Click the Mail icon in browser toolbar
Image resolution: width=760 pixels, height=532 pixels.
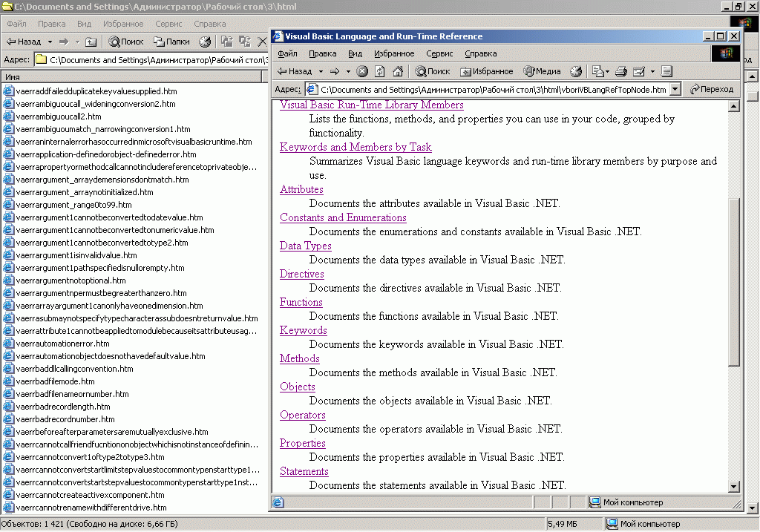(600, 71)
